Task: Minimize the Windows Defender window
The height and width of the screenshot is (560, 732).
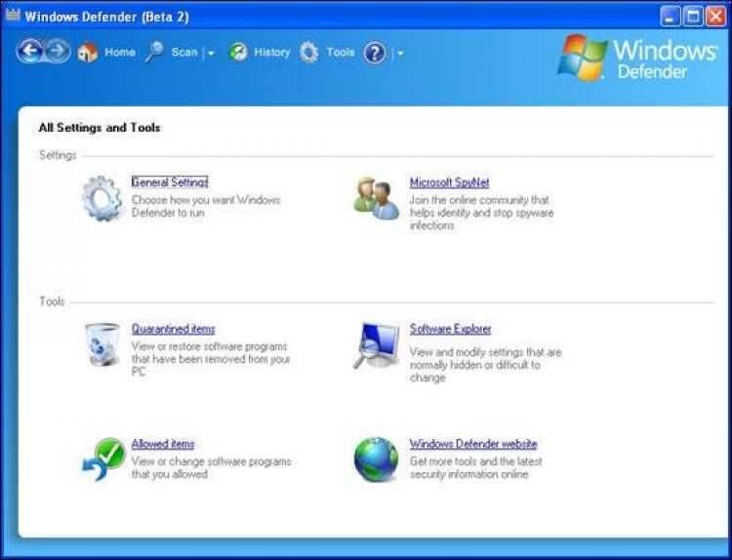Action: [670, 17]
